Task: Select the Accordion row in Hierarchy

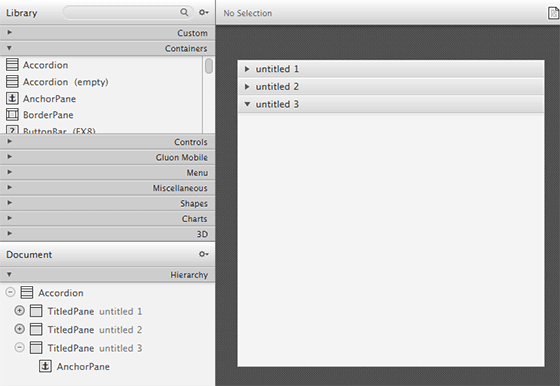Action: click(108, 292)
